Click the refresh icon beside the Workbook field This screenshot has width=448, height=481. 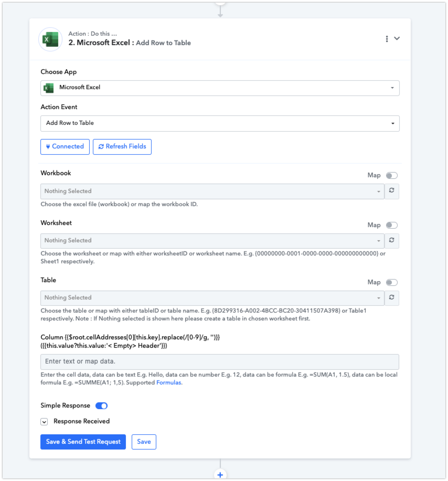[392, 191]
